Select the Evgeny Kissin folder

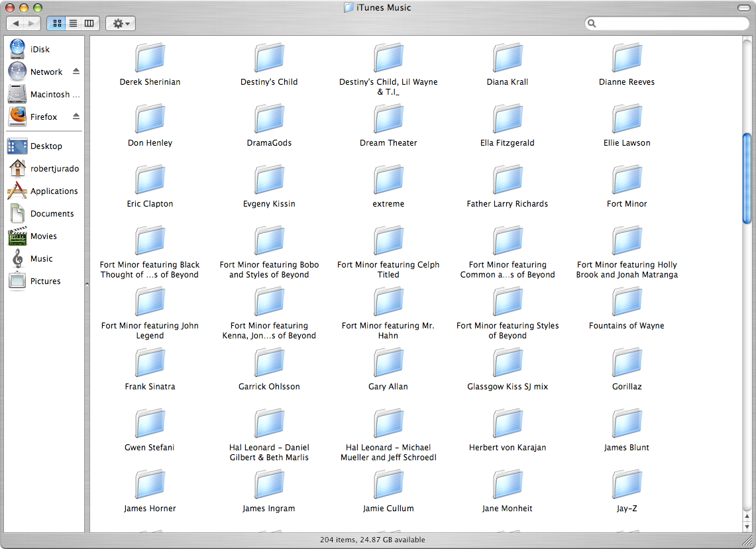[x=269, y=187]
